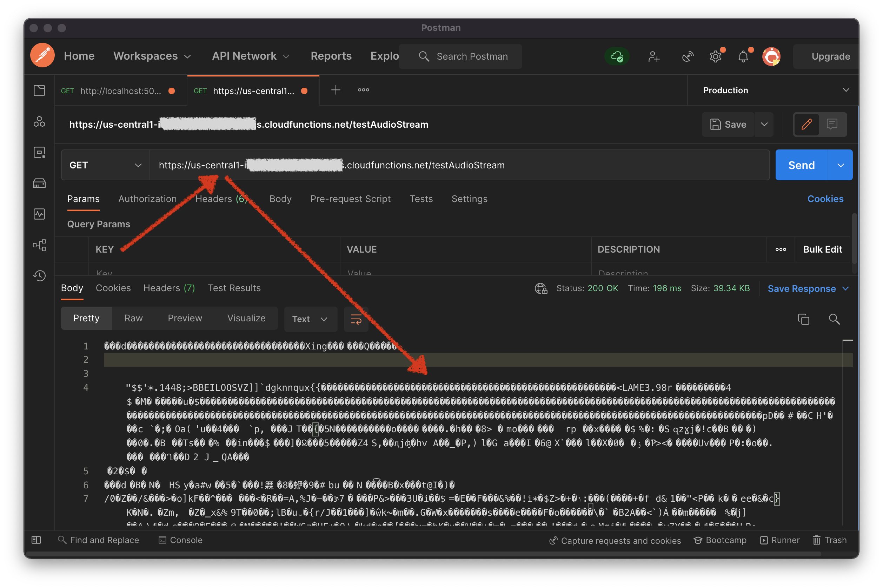Click the edit pencil icon
Image resolution: width=883 pixels, height=588 pixels.
(x=807, y=124)
